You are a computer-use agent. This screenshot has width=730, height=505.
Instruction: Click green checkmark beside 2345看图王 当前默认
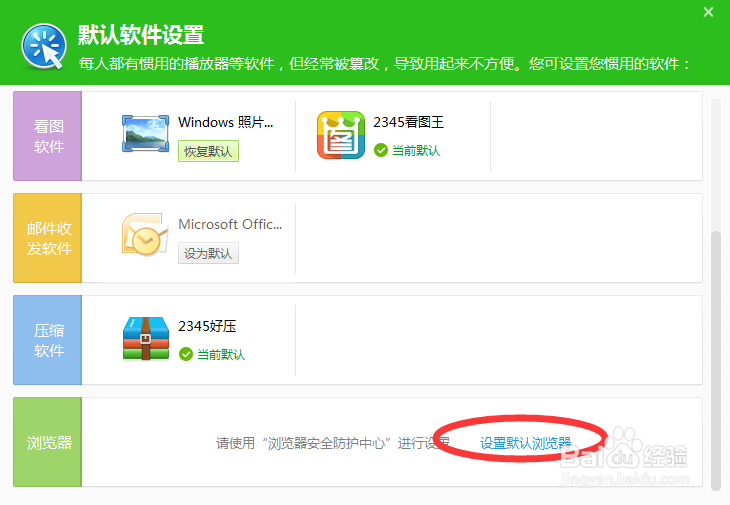[x=381, y=150]
